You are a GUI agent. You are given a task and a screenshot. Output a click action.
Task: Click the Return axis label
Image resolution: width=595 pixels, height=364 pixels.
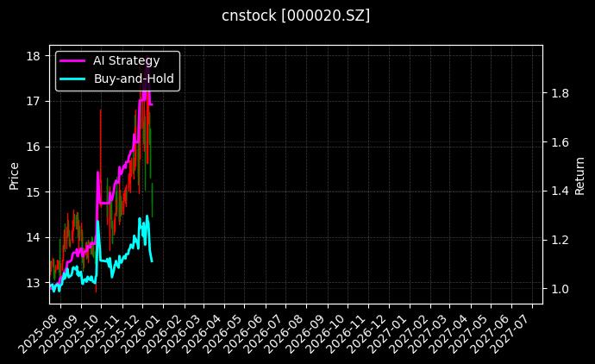click(x=580, y=175)
